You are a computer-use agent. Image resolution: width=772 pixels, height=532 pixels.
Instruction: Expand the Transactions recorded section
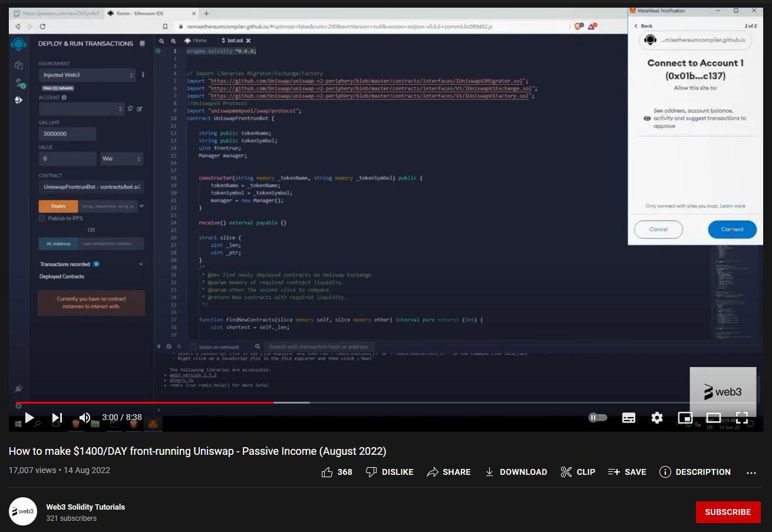tap(141, 265)
